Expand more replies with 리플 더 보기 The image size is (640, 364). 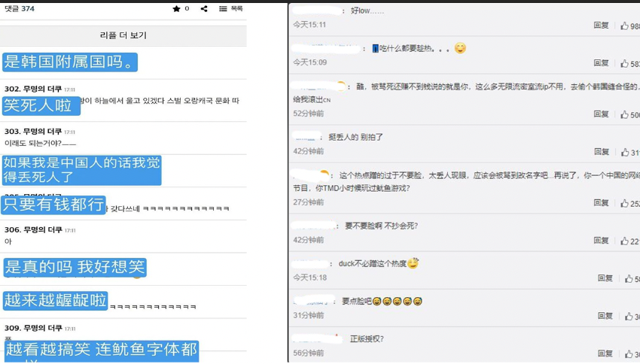pyautogui.click(x=123, y=35)
